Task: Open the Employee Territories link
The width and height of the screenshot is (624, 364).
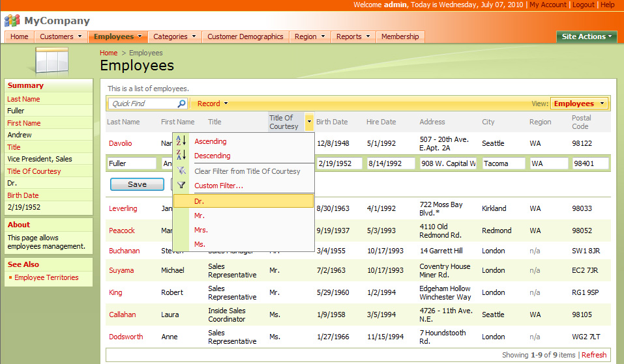Action: click(46, 277)
